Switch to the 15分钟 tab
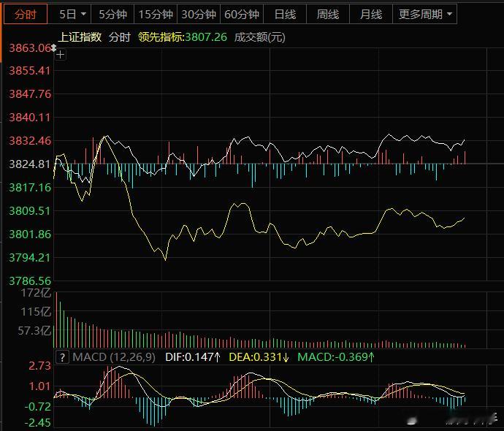 (156, 14)
